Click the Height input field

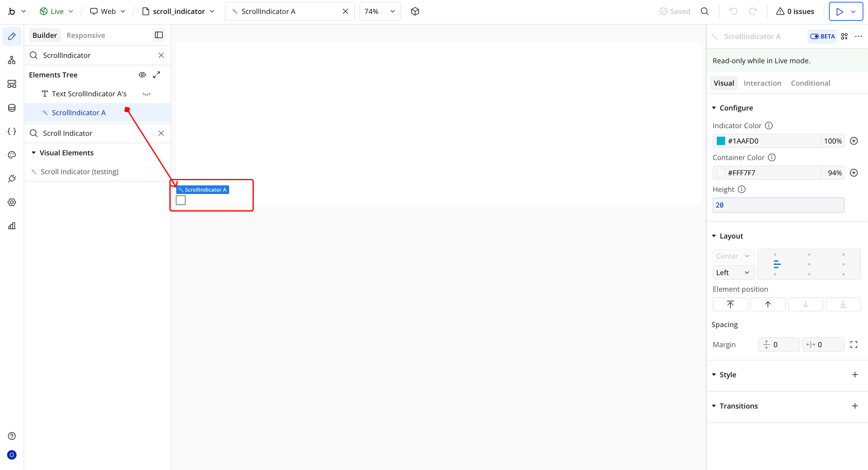click(x=778, y=205)
